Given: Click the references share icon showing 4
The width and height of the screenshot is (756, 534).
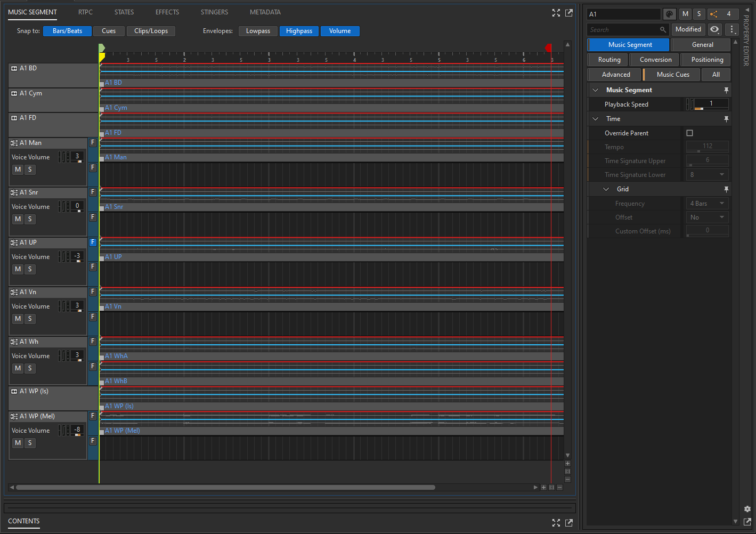Looking at the screenshot, I should click(x=722, y=14).
